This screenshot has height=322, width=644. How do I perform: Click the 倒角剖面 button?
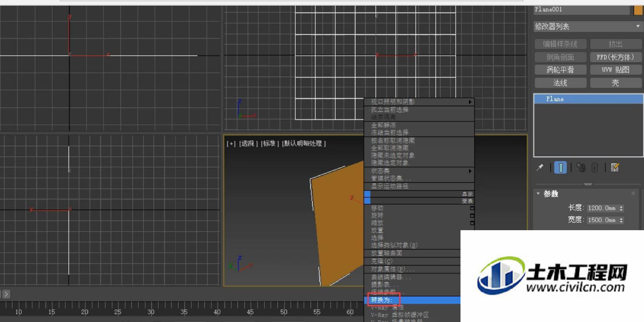tap(561, 57)
